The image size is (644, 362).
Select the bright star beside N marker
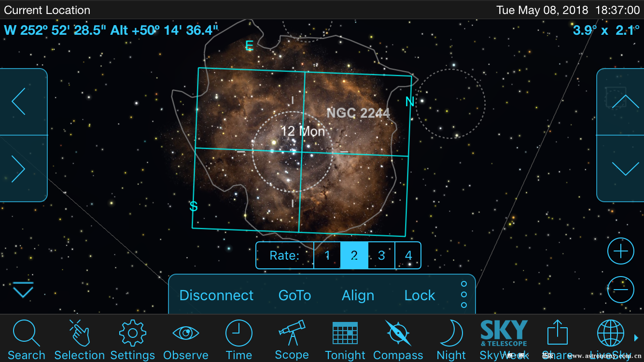(x=422, y=101)
